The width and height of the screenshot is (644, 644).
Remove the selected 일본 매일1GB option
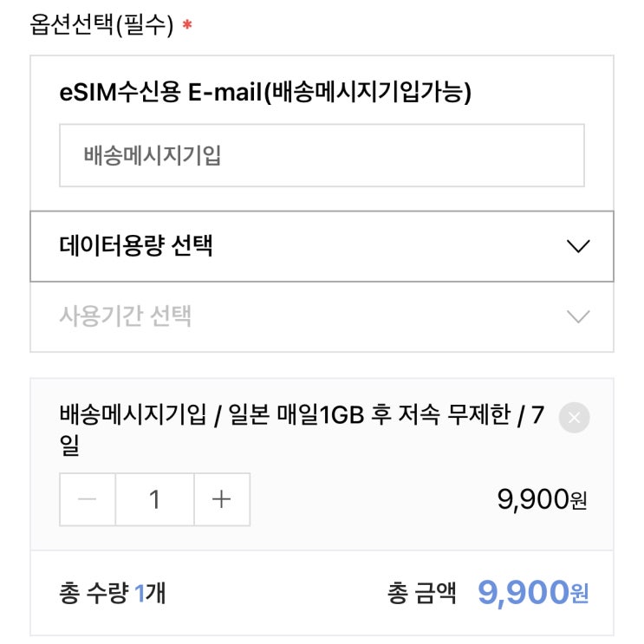point(574,418)
